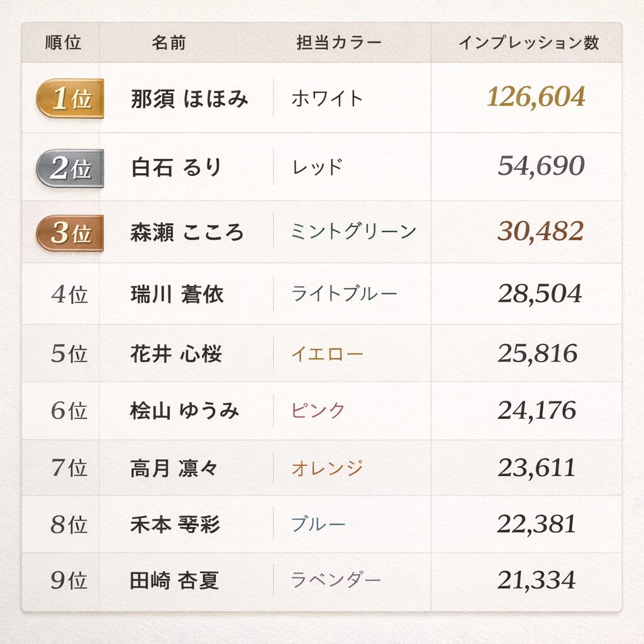Choose the オレンジ color label
The height and width of the screenshot is (644, 644).
(x=327, y=468)
